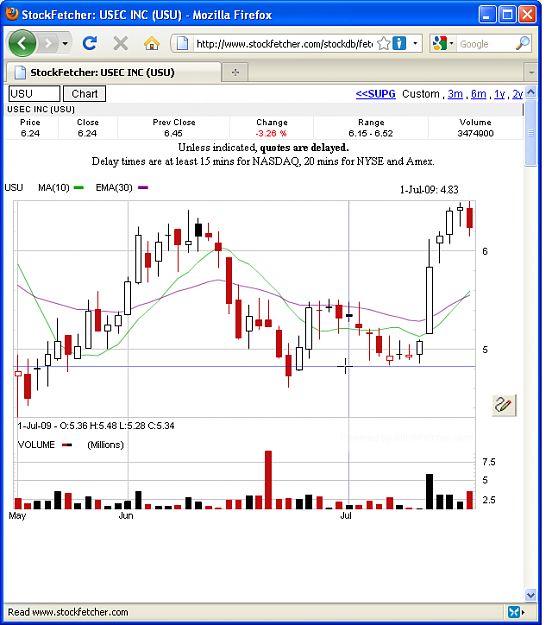The width and height of the screenshot is (552, 625).
Task: Open the back/forward history dropdown arrow
Action: coord(65,43)
